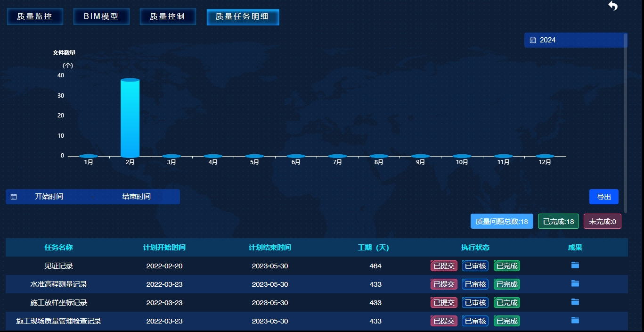The height and width of the screenshot is (332, 644).
Task: Select the 质量任务明细 tab
Action: pyautogui.click(x=243, y=17)
